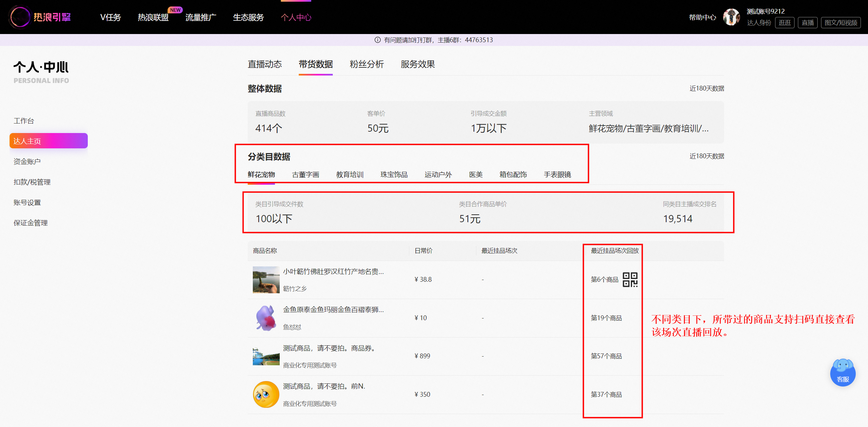Switch identity to 图文/短视频
Image resolution: width=868 pixels, height=427 pixels.
click(x=841, y=23)
